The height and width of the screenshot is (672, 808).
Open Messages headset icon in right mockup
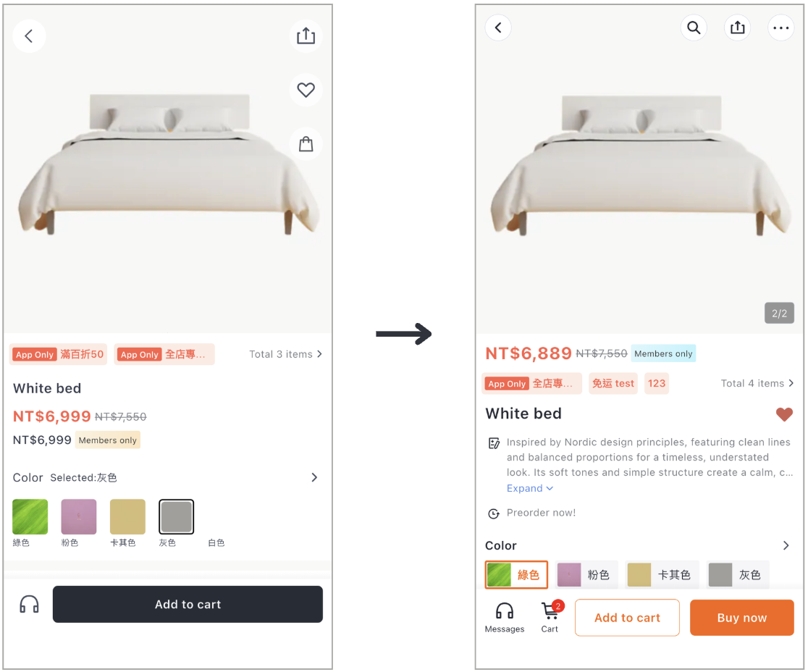505,617
